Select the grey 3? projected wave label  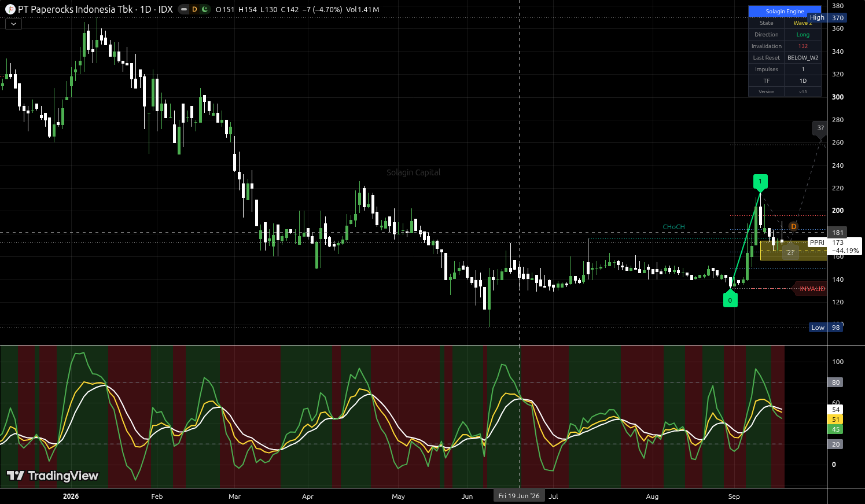pos(820,128)
